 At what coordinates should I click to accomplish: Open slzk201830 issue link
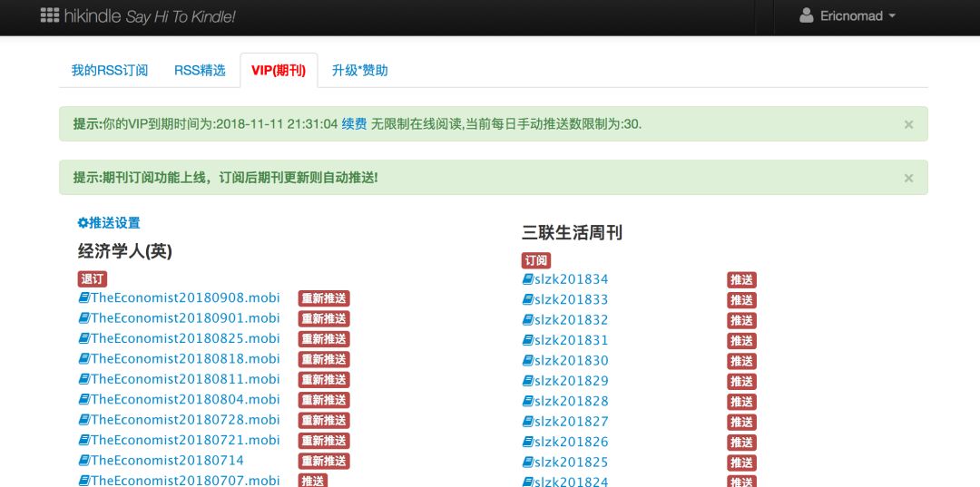(x=565, y=360)
